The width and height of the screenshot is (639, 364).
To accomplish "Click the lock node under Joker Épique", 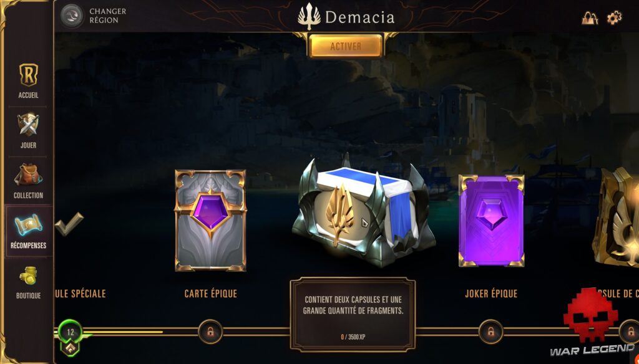I will [490, 332].
